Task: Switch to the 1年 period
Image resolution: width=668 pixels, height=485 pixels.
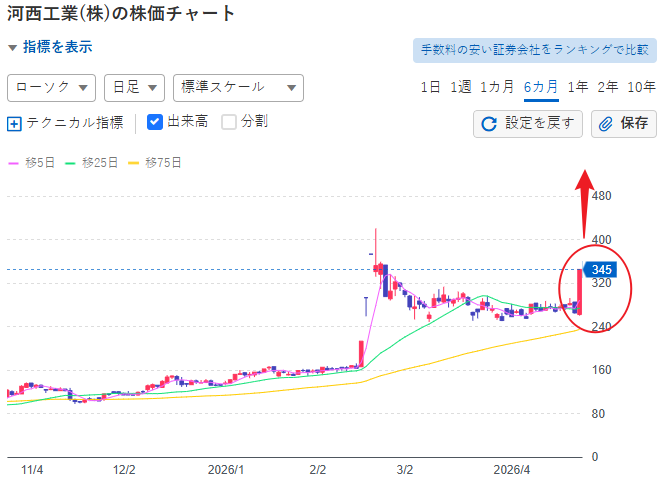Action: (x=578, y=87)
